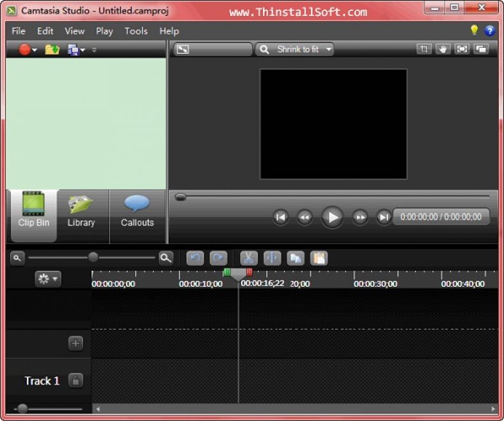Select the Track 1 label
This screenshot has height=421, width=504.
[42, 381]
